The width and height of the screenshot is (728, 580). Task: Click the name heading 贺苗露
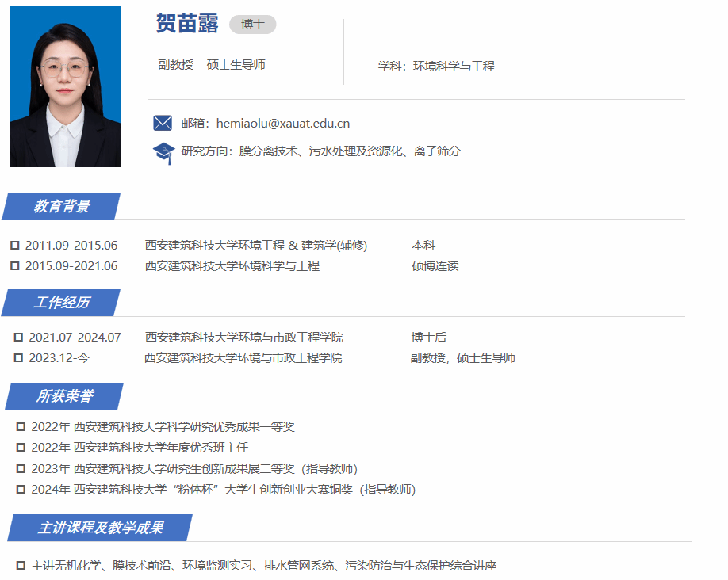(187, 24)
